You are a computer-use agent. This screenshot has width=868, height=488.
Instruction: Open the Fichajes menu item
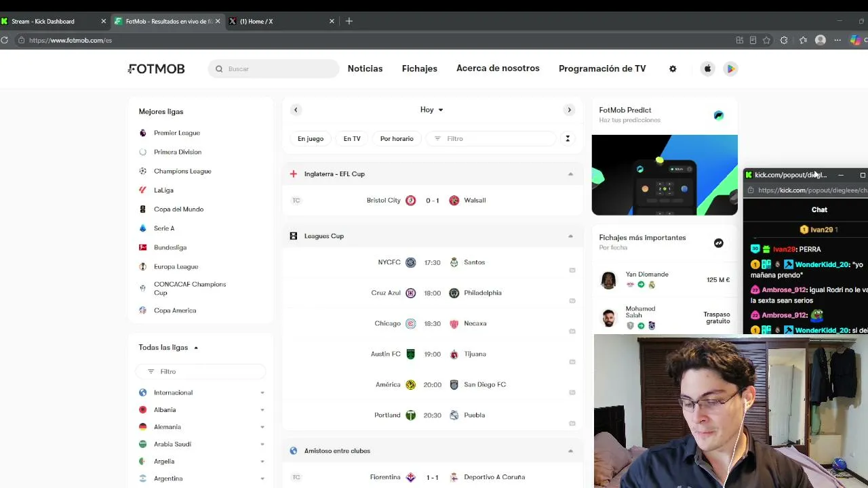(x=420, y=68)
